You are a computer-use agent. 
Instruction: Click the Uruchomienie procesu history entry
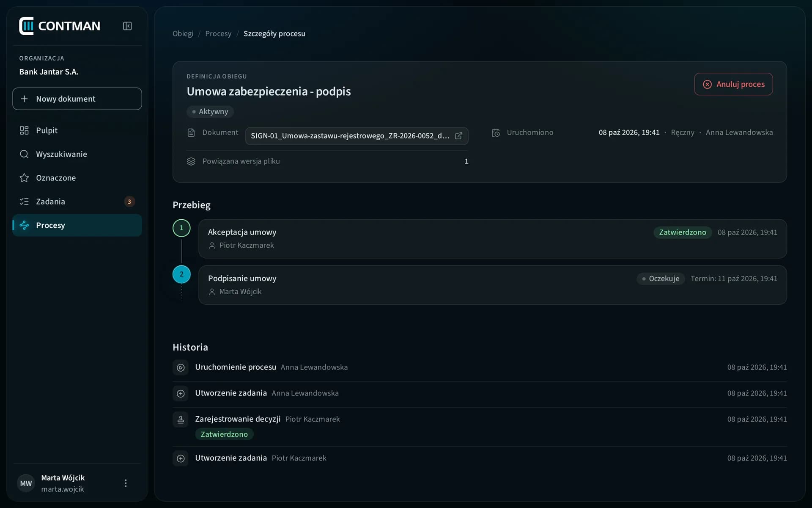pyautogui.click(x=480, y=367)
